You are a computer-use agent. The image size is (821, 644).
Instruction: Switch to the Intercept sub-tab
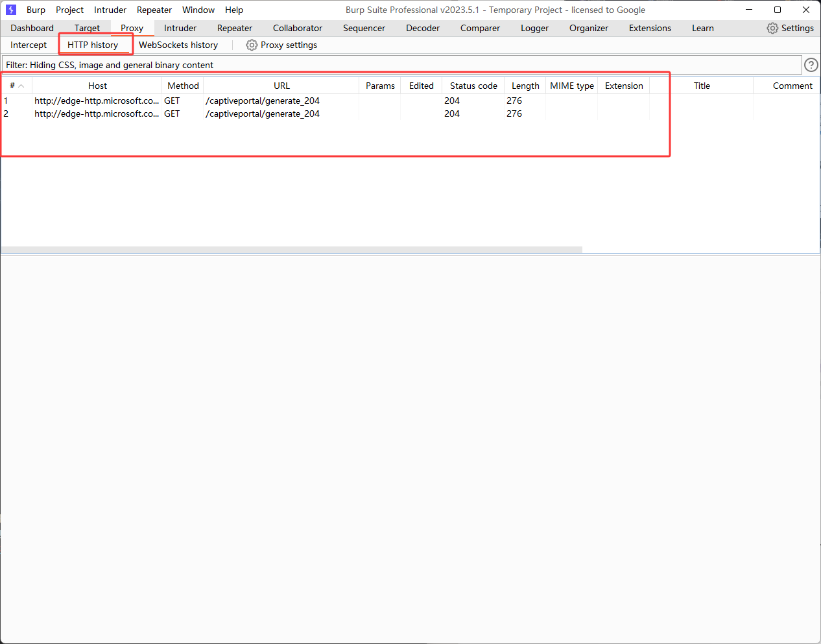pyautogui.click(x=29, y=45)
